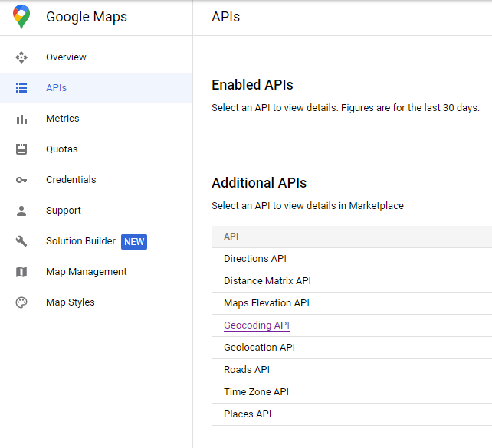Click 'Select an API to view details in Marketplace'

[x=307, y=206]
